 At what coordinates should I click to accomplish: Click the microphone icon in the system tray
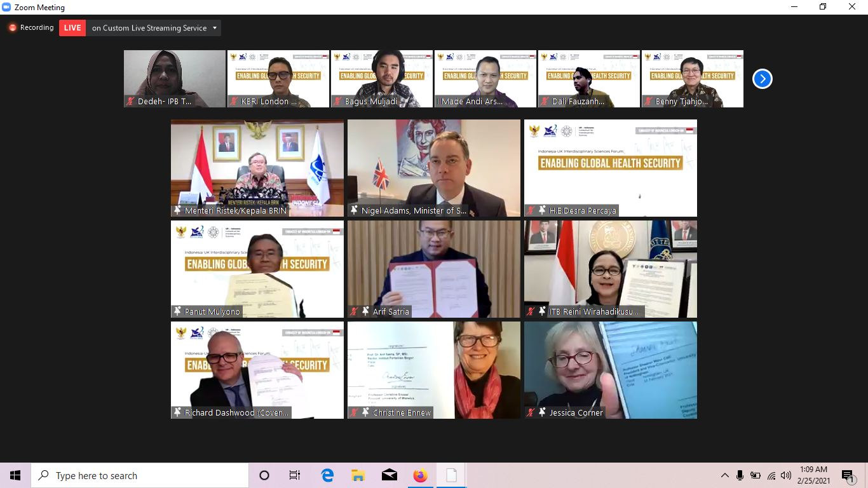pos(740,475)
